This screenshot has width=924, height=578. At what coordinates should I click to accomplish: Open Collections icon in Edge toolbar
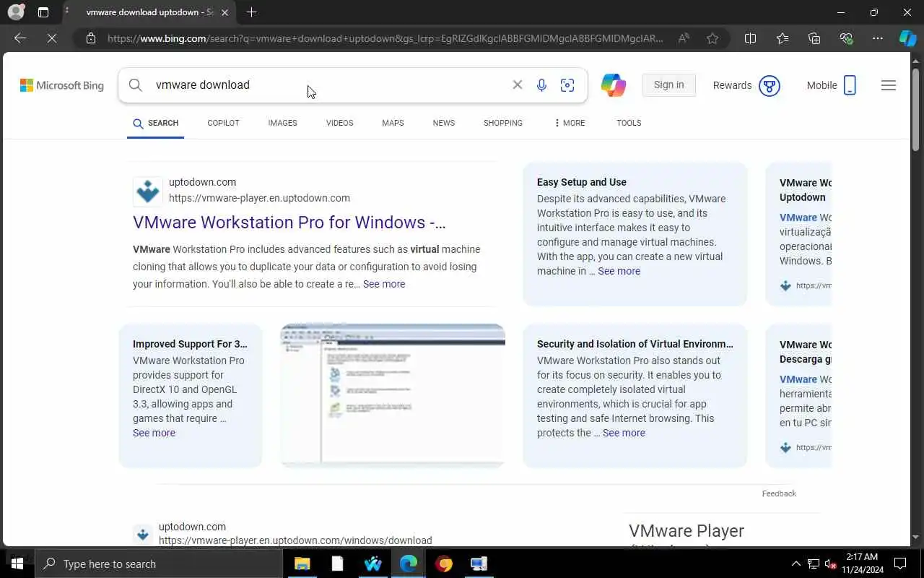pos(814,38)
